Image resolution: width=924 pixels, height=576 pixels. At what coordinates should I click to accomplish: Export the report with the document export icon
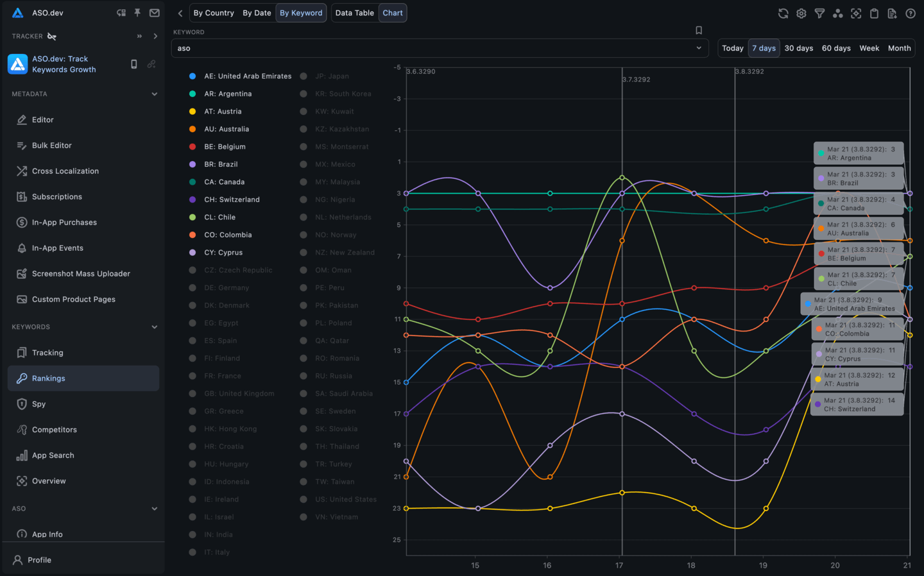tap(892, 13)
